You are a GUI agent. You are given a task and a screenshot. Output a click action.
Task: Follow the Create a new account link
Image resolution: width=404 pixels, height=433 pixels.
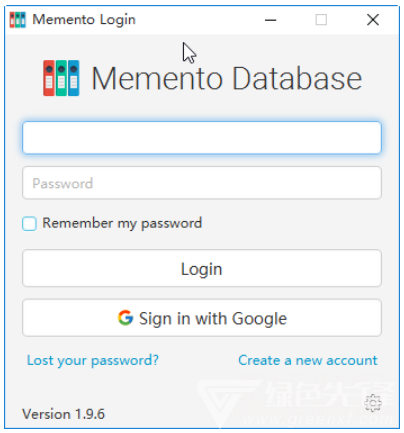[x=308, y=361]
